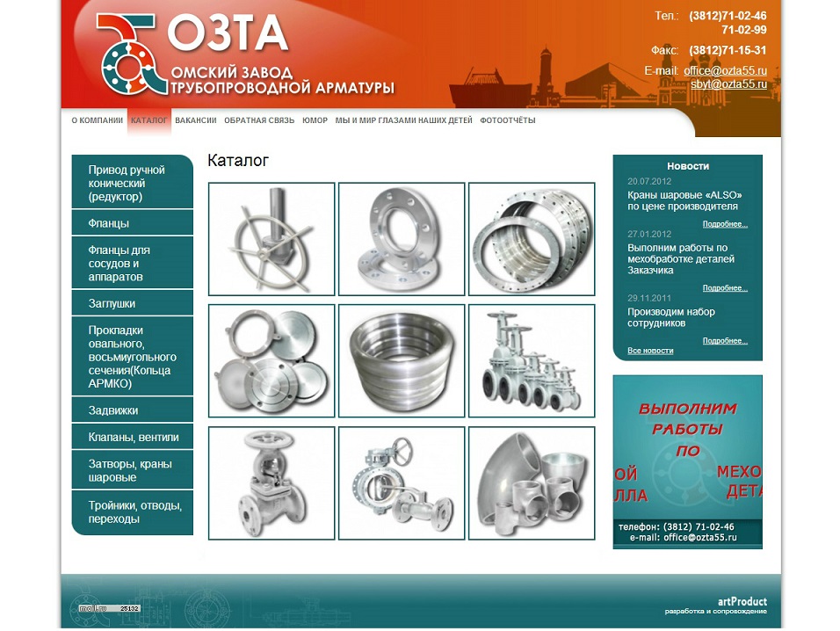
Task: Open the globe valve product thumbnail
Action: tap(272, 483)
